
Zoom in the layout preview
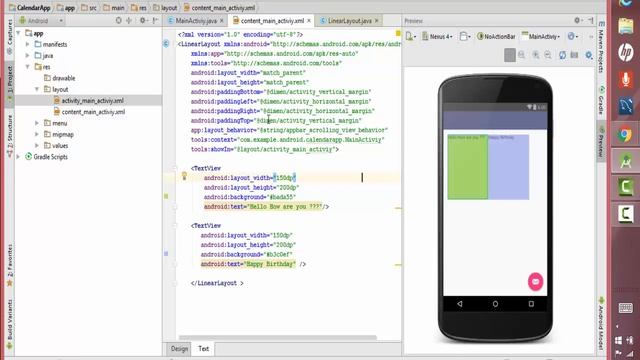click(536, 55)
